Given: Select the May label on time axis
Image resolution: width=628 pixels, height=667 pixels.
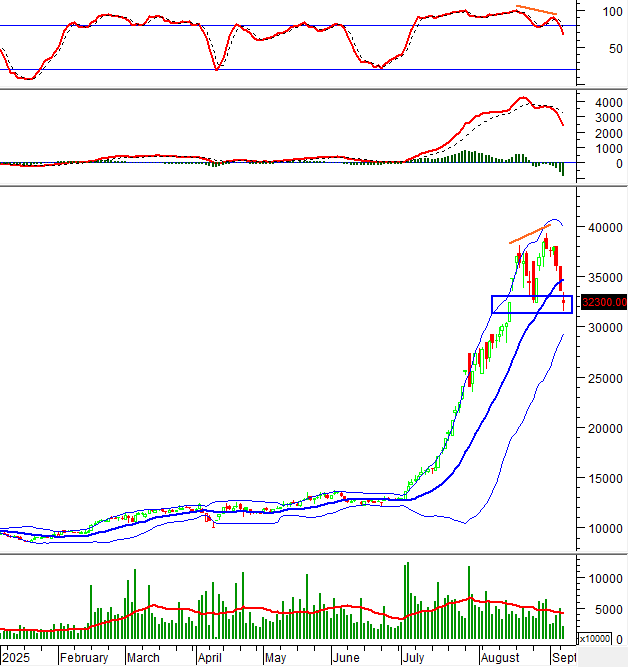Looking at the screenshot, I should (275, 658).
